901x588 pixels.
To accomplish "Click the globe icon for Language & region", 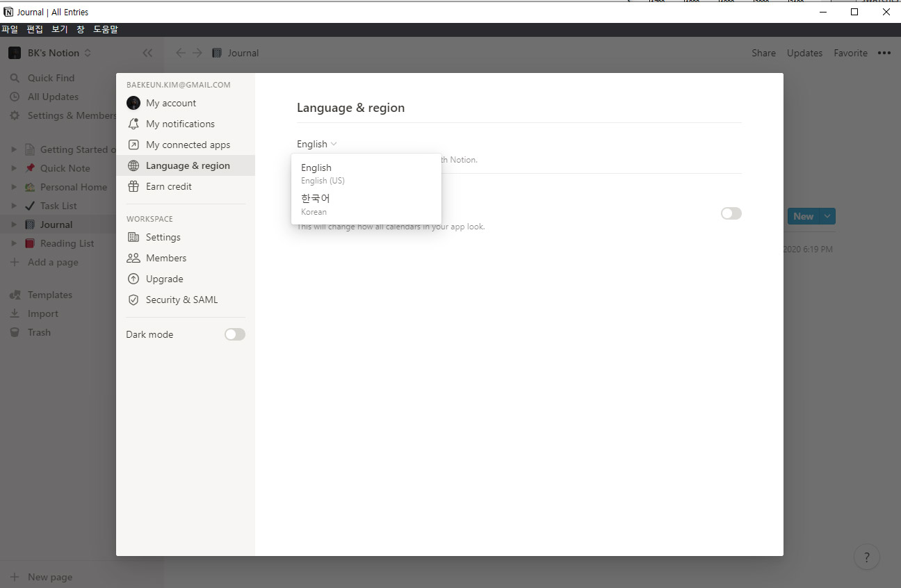I will [133, 165].
